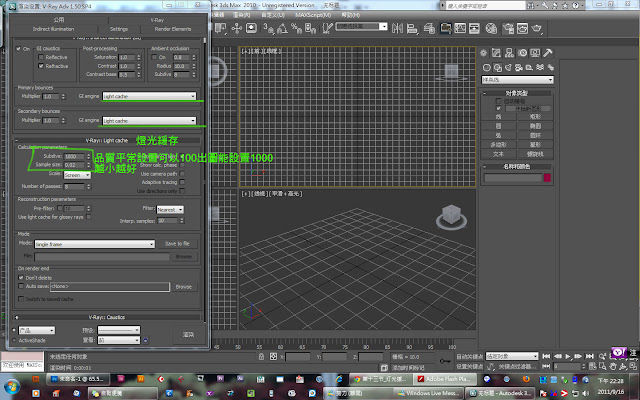Viewport: 640px width, 400px height.
Task: Open Windows Start menu orb
Action: 12,387
